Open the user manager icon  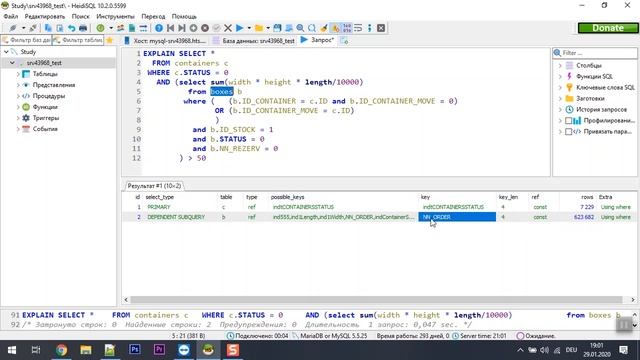[120, 28]
